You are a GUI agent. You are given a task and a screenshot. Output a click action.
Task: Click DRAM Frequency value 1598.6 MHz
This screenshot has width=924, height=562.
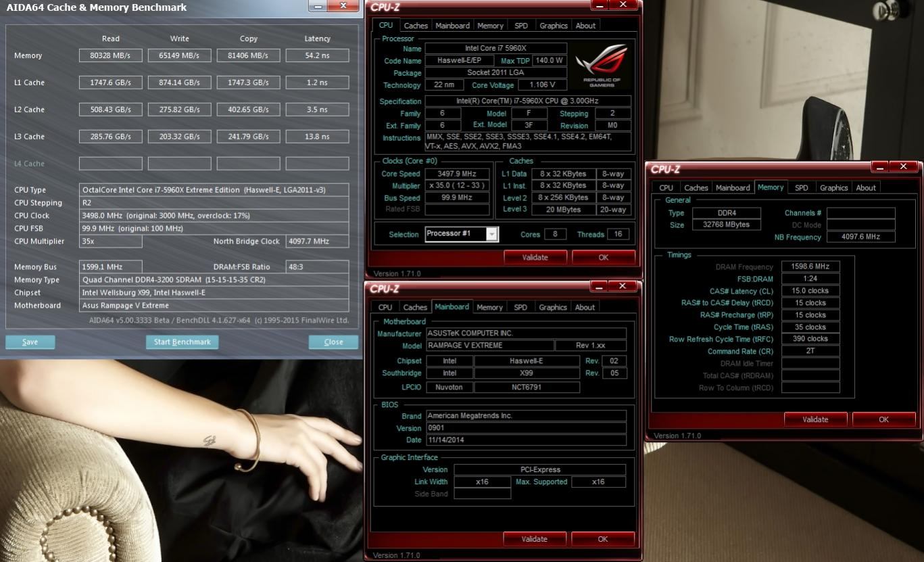[x=811, y=267]
